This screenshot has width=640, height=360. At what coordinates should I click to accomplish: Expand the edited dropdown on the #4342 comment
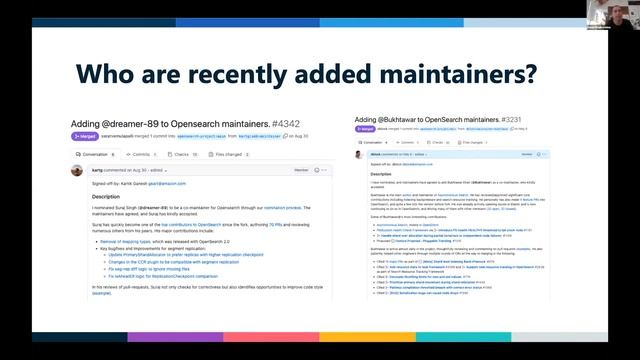pyautogui.click(x=158, y=170)
